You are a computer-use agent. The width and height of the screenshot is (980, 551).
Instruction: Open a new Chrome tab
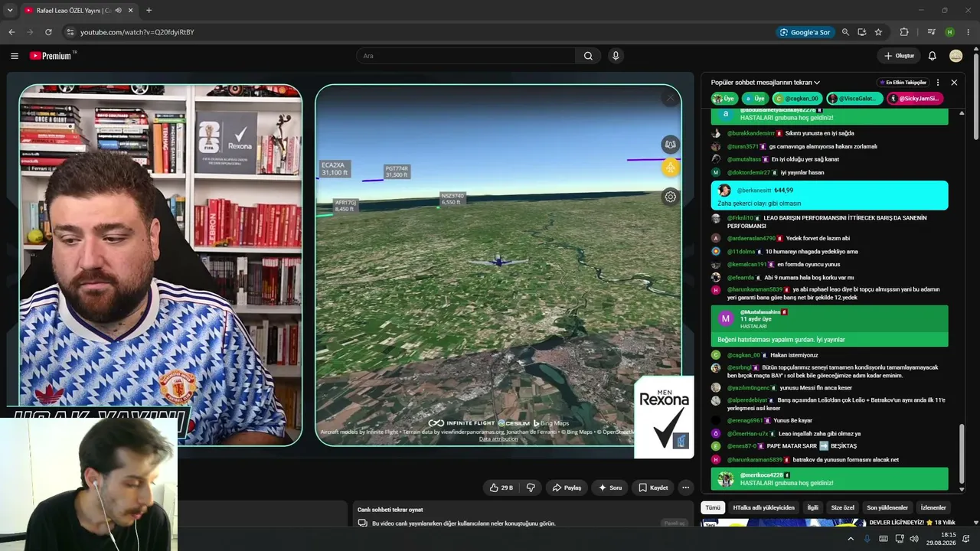coord(149,11)
